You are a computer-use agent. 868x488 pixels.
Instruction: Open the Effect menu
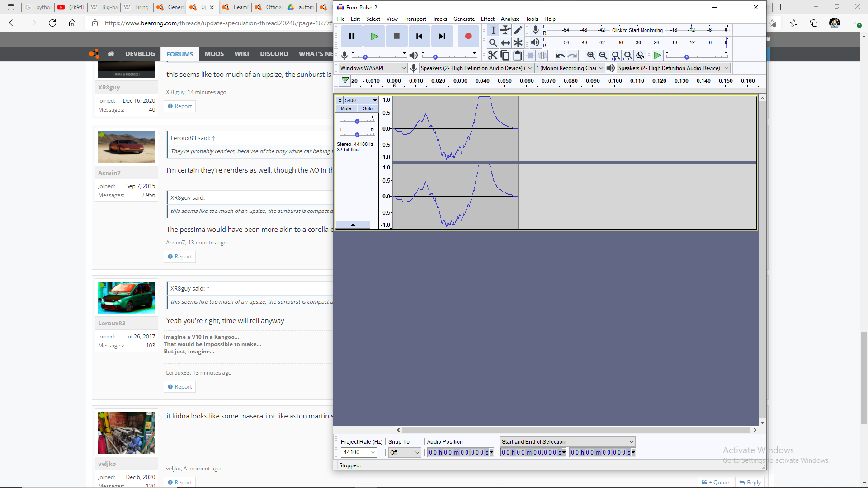click(487, 19)
